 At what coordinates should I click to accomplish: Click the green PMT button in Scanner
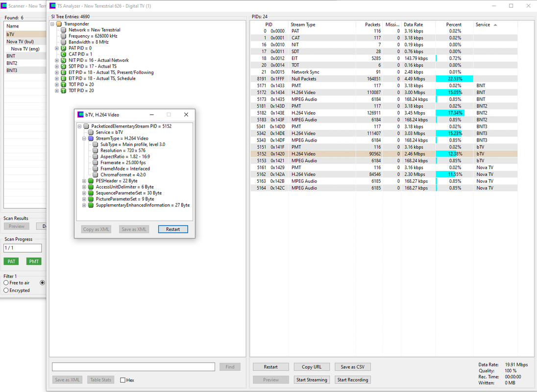pyautogui.click(x=34, y=262)
